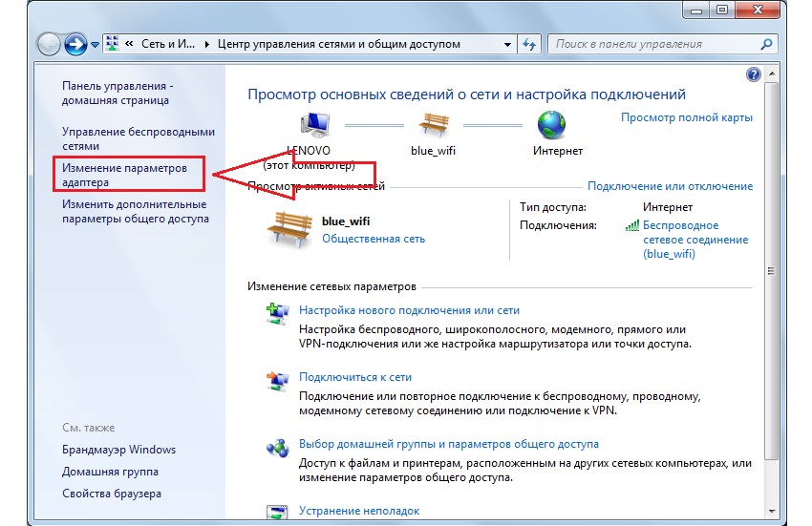This screenshot has width=812, height=526.
Task: Click the wireless signal strength bars icon
Action: pyautogui.click(x=632, y=225)
